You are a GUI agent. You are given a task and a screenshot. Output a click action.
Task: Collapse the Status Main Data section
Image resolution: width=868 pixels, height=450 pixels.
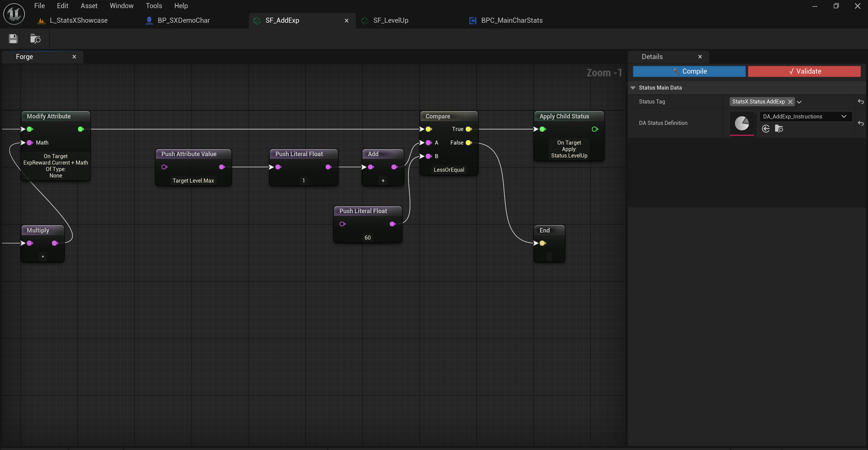tap(633, 88)
